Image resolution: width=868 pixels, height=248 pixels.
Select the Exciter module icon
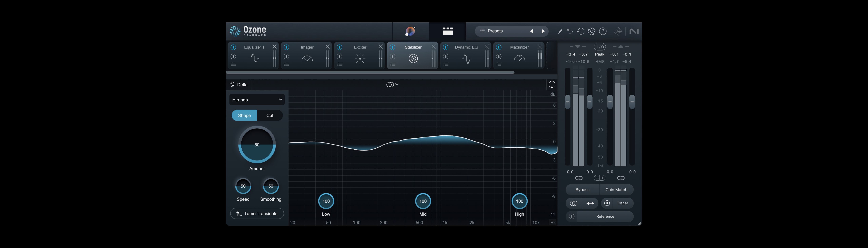tap(360, 59)
